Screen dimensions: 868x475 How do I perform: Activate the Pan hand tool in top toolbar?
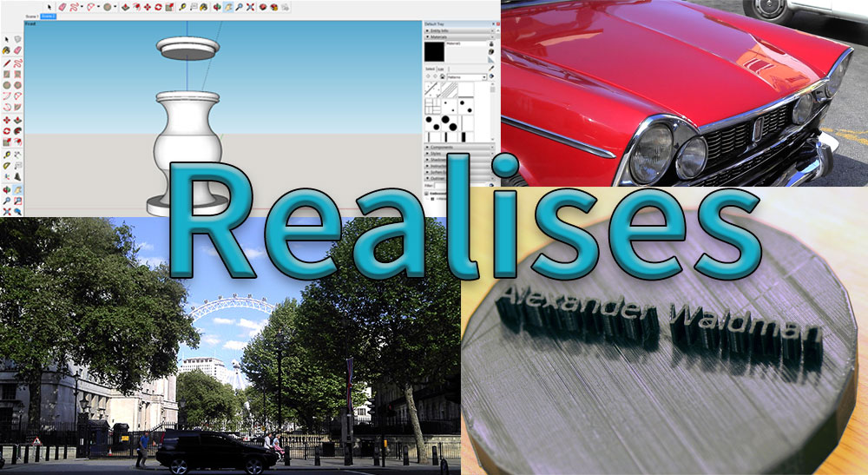tap(227, 7)
